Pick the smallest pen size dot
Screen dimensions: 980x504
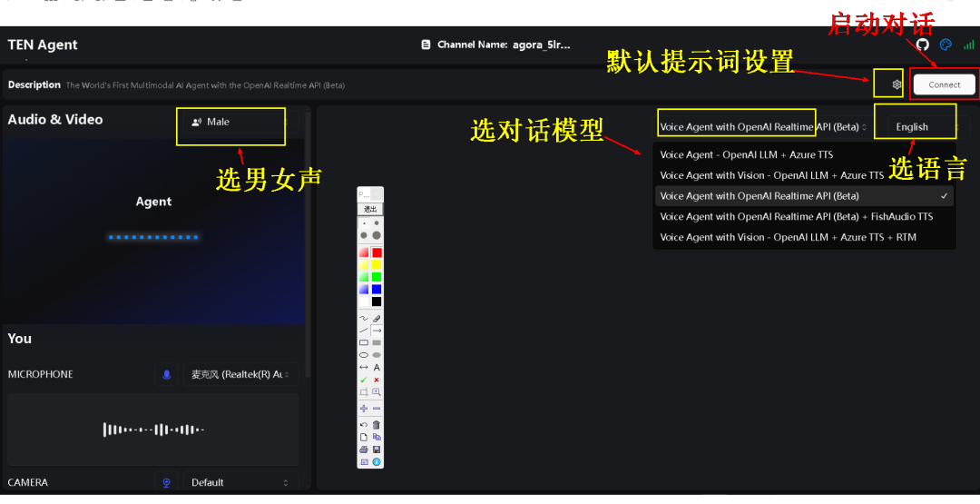[x=365, y=223]
